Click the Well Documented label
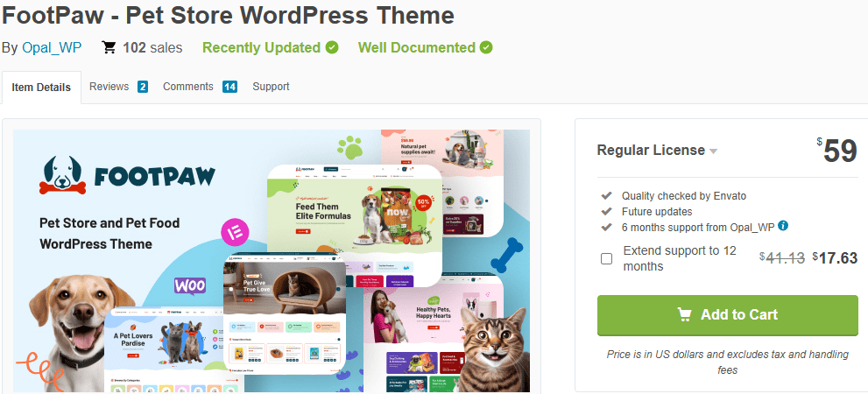868x394 pixels. point(417,48)
